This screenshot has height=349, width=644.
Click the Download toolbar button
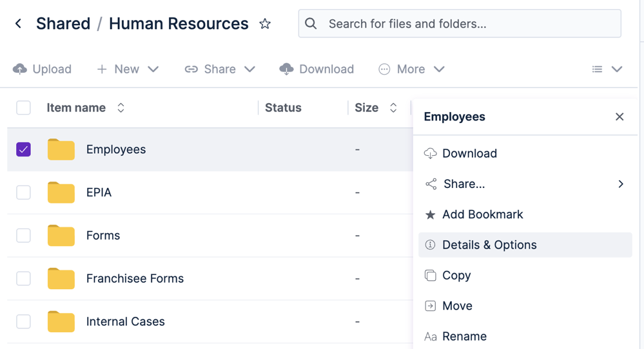(x=317, y=70)
